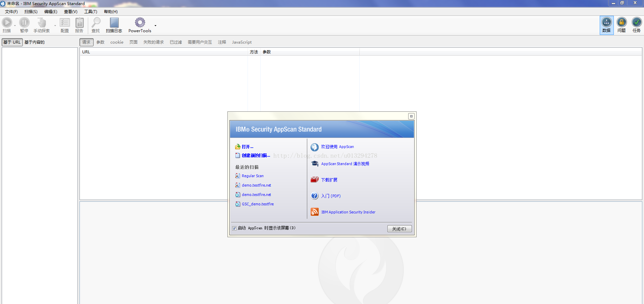Open dropdown arrow next to 扫描 toolbar button
This screenshot has width=644, height=304.
pyautogui.click(x=15, y=26)
